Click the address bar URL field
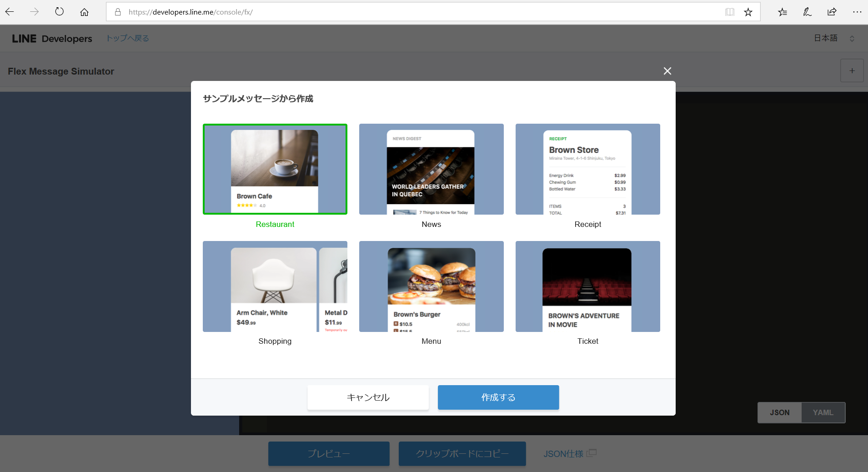 pos(409,12)
